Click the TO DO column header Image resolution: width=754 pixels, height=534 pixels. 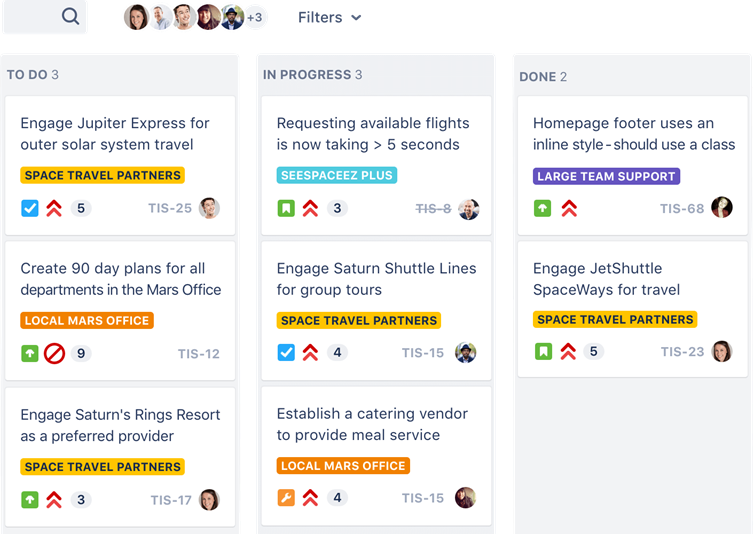pos(27,75)
